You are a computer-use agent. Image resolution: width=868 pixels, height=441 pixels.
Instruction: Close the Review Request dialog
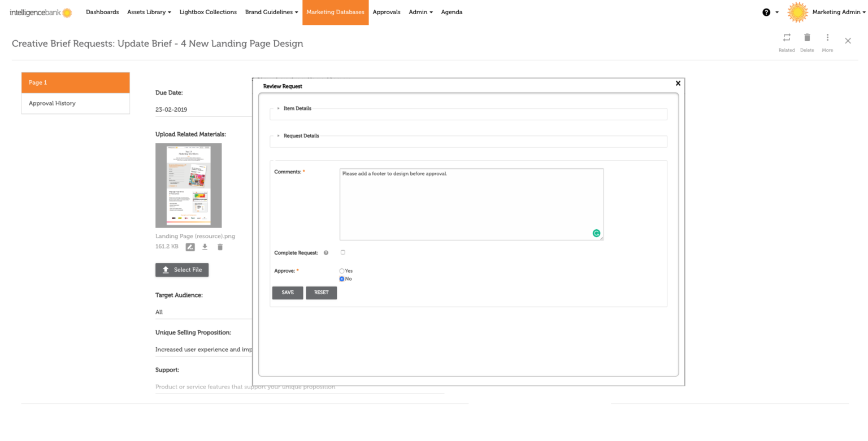(x=678, y=84)
